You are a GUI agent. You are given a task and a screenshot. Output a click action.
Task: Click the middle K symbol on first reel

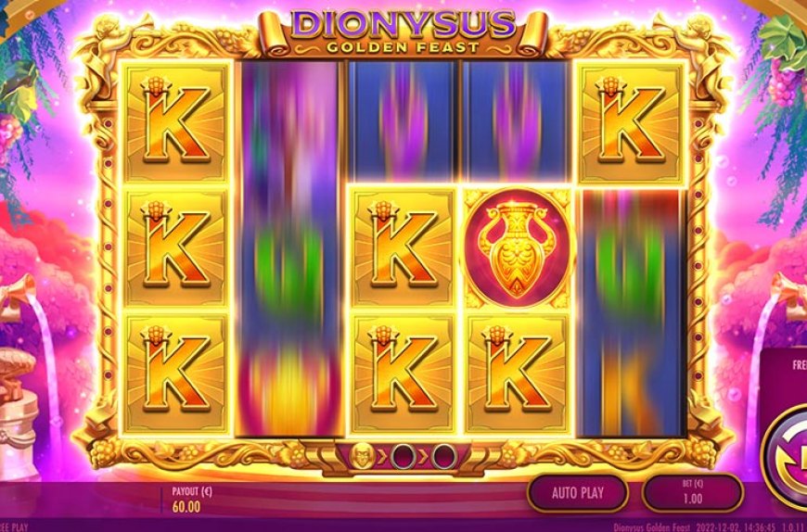pos(176,248)
